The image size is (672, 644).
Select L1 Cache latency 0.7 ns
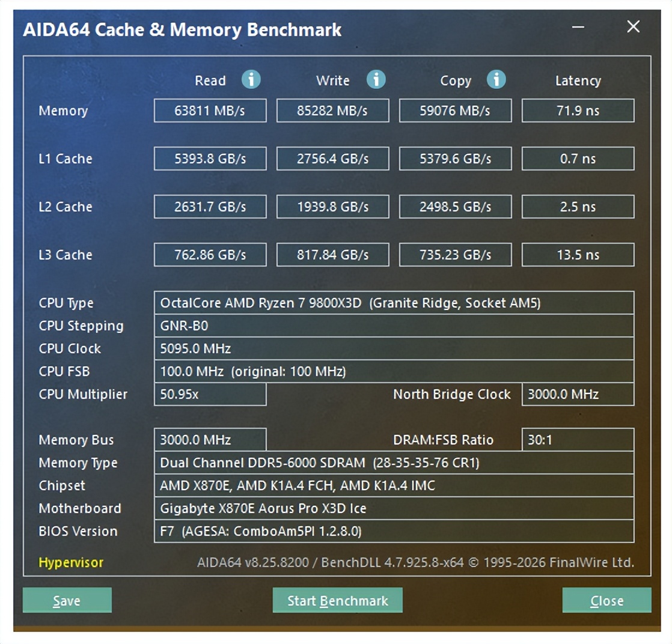pos(578,159)
